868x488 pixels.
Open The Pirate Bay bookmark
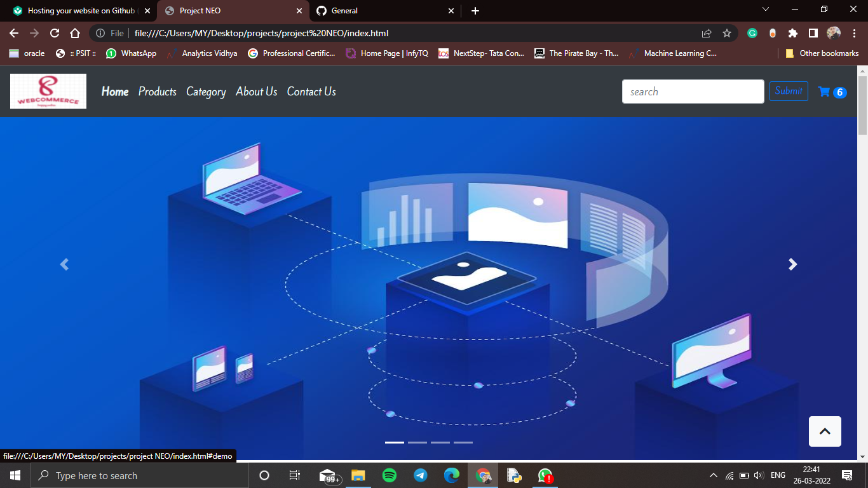[576, 53]
